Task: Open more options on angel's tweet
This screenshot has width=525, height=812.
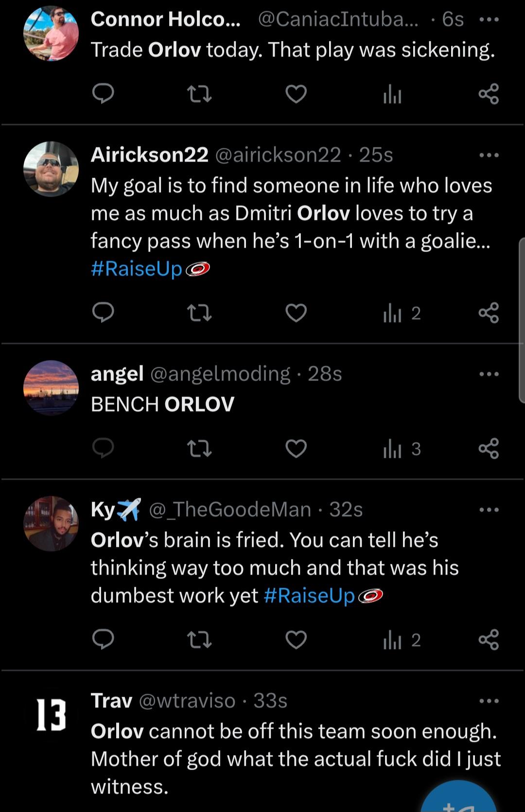Action: (489, 374)
